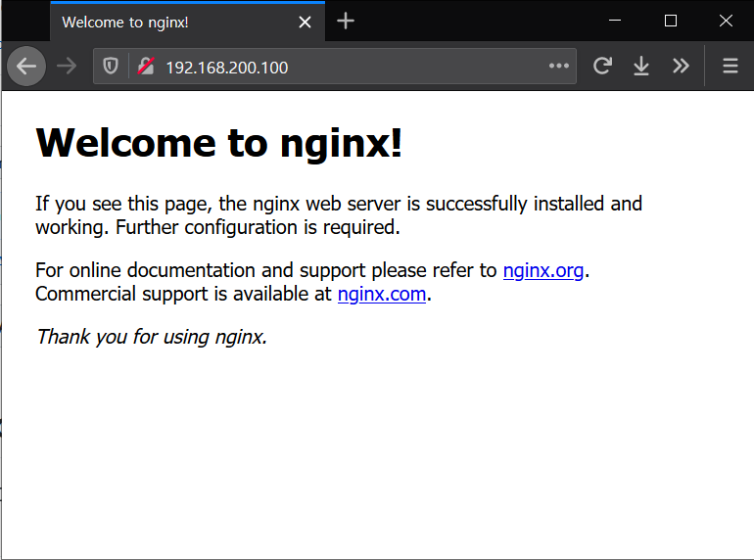Click the Welcome to nginx! heading
This screenshot has height=560, width=754.
[x=218, y=143]
